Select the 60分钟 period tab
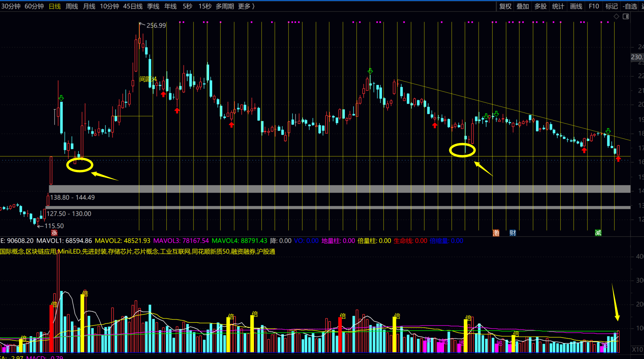 [x=34, y=6]
